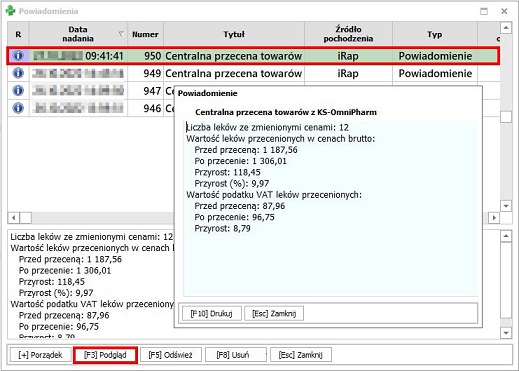
Task: Click the Tytuł column header
Action: [x=234, y=34]
